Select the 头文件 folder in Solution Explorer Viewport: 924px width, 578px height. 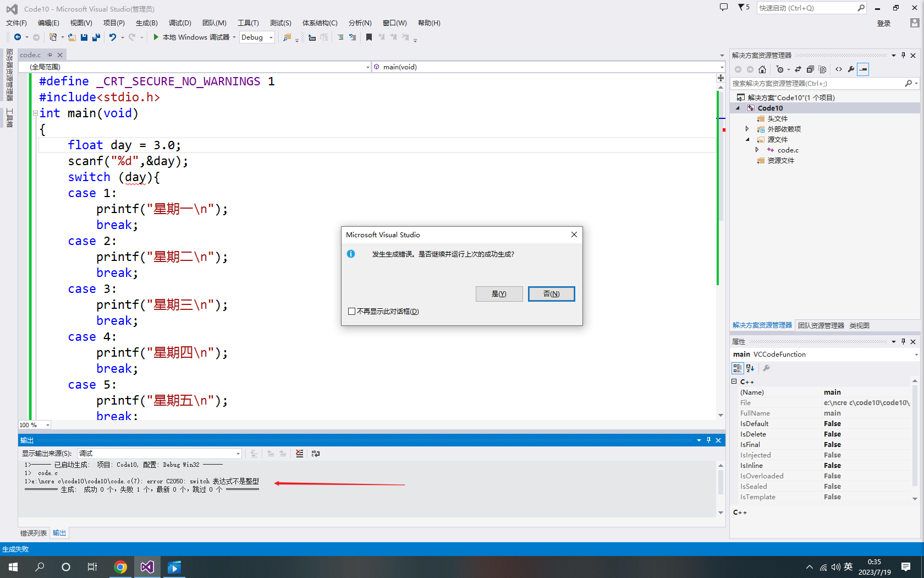point(777,119)
